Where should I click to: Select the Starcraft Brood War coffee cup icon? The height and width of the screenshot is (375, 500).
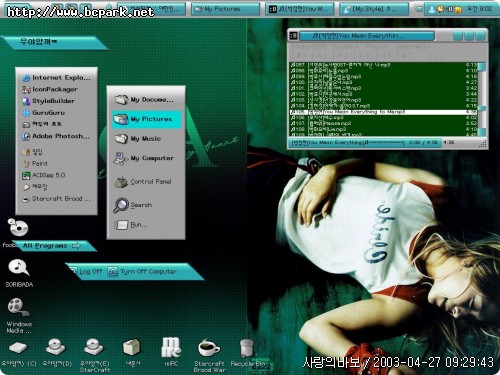coord(209,356)
